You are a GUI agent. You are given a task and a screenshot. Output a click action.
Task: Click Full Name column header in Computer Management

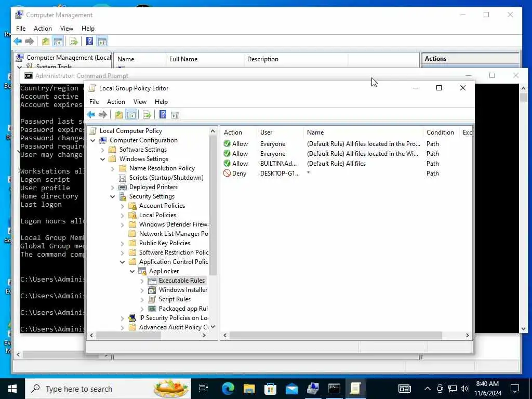[205, 59]
